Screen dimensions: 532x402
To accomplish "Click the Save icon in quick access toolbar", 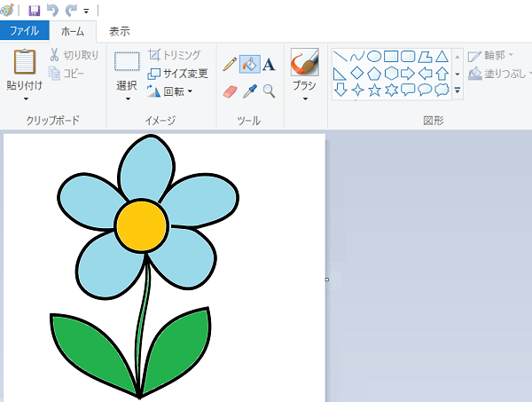I will click(x=34, y=11).
